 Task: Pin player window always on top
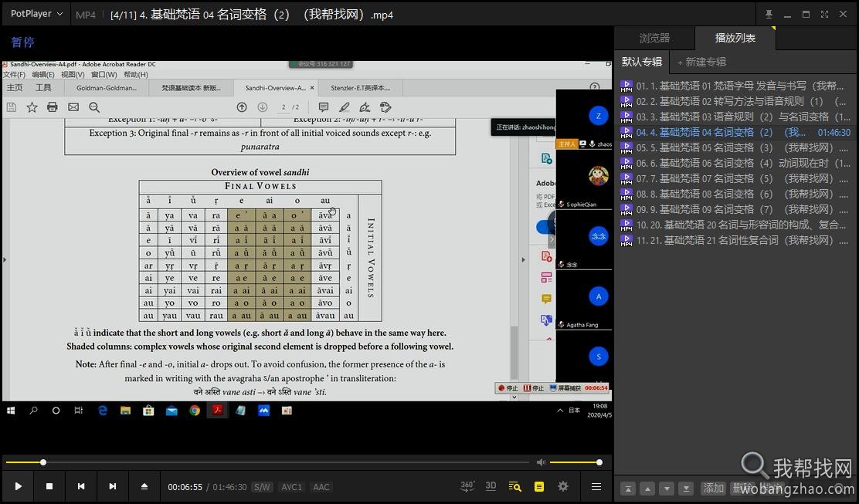click(x=769, y=14)
